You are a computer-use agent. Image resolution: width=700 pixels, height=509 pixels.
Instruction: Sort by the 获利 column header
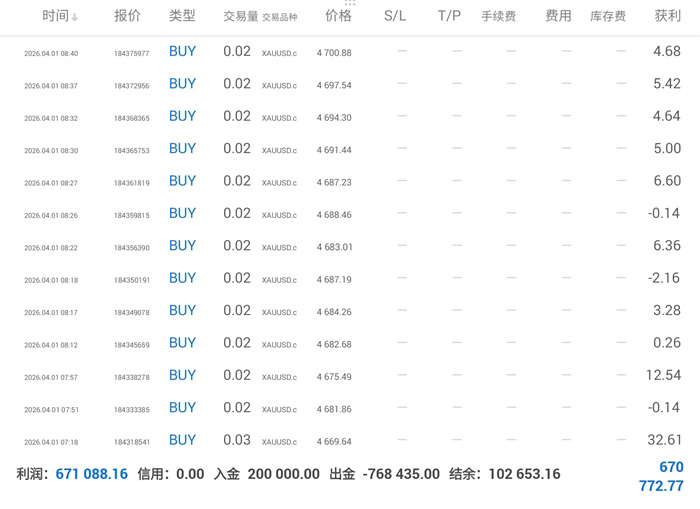[667, 17]
